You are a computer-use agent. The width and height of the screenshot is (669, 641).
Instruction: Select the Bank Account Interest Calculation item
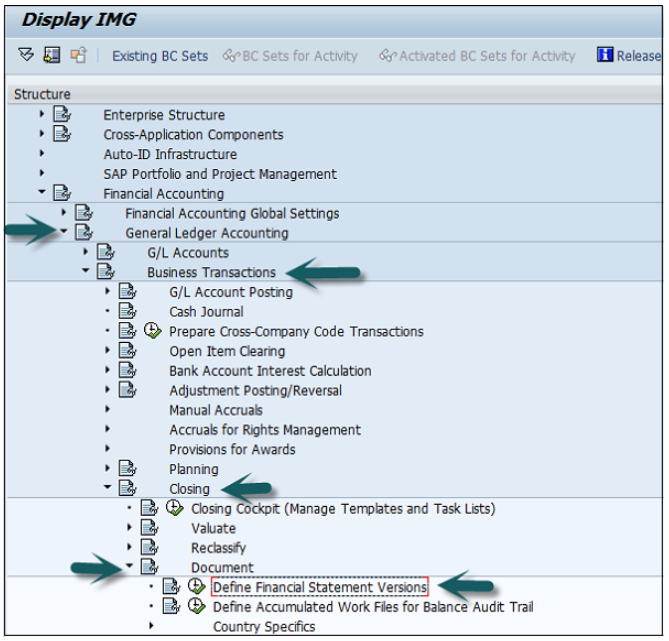(x=270, y=371)
